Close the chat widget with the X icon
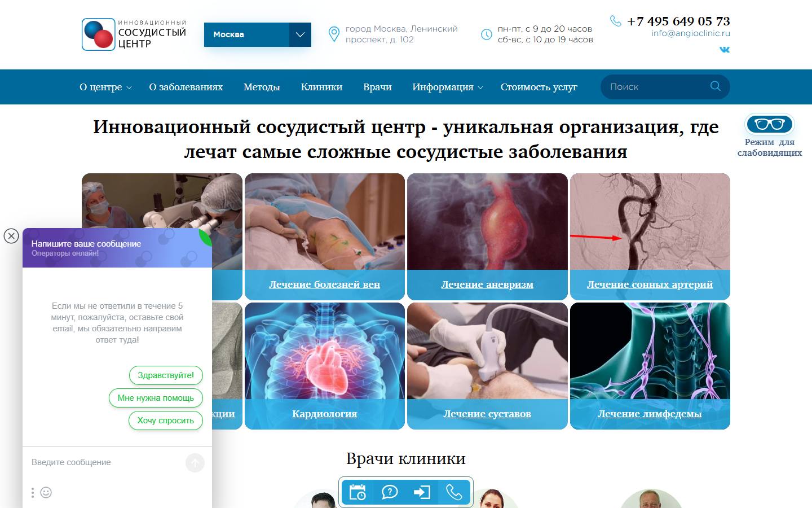The width and height of the screenshot is (812, 508). point(11,236)
